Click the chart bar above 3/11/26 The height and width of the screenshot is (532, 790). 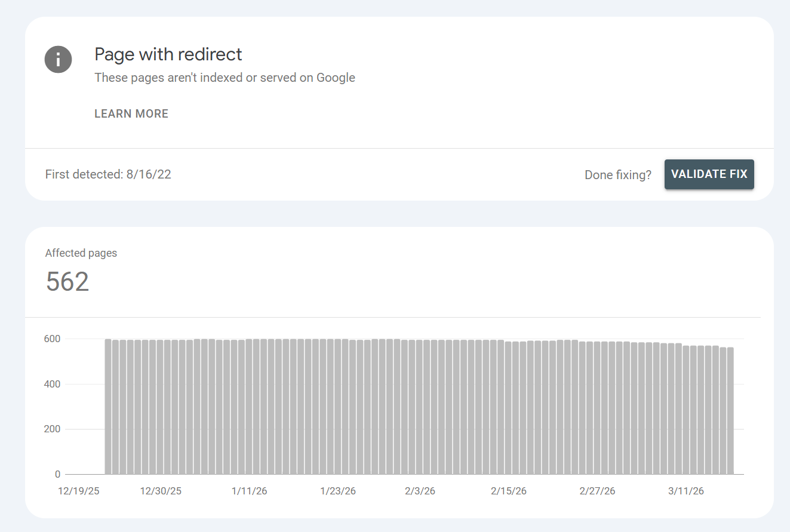685,406
